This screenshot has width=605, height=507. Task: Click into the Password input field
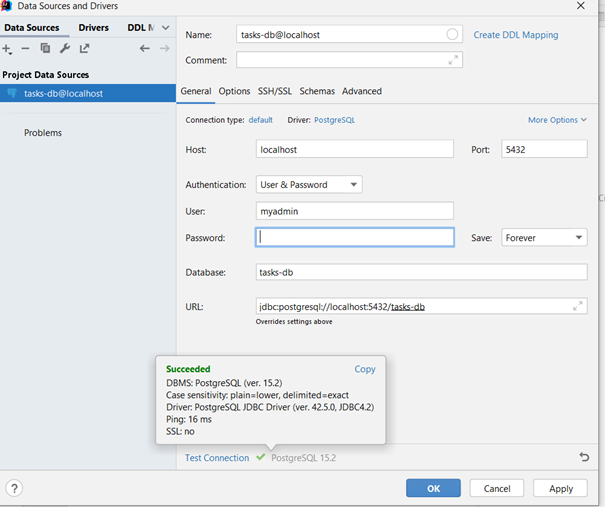point(355,238)
